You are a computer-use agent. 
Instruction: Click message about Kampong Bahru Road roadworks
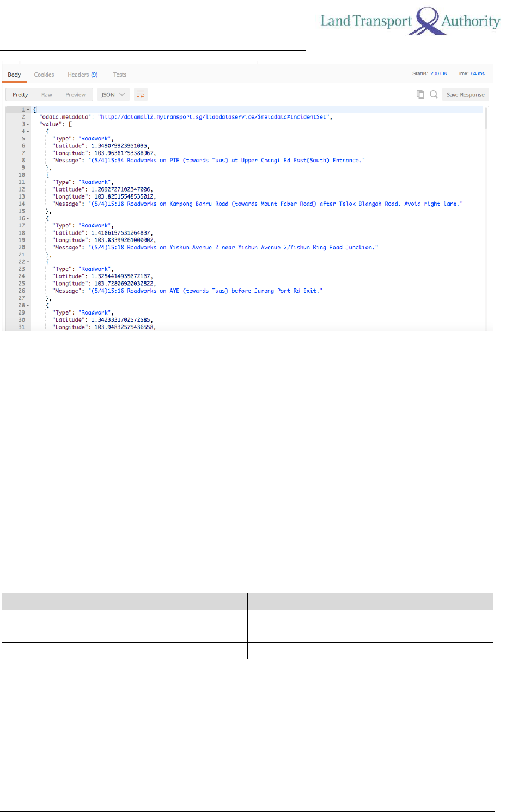[276, 204]
